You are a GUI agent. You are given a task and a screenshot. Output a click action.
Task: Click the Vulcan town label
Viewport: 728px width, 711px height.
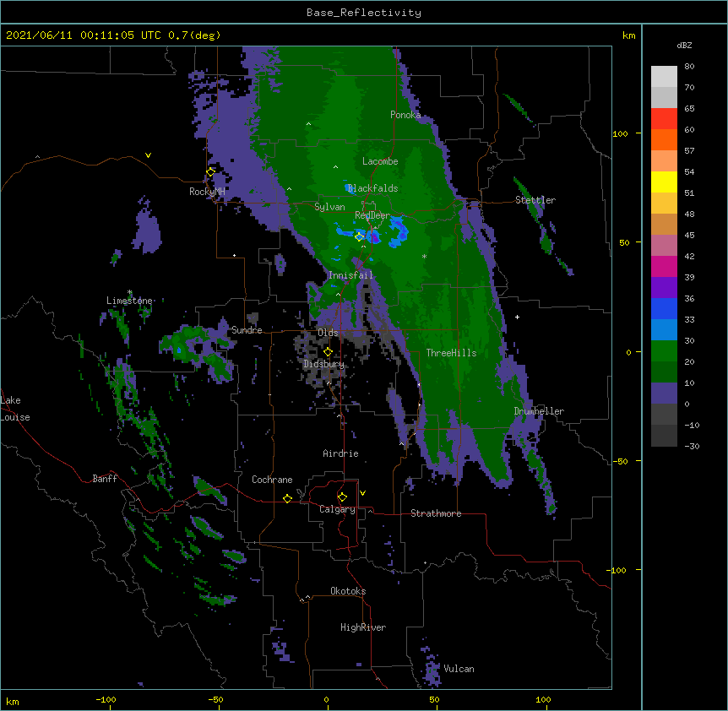pyautogui.click(x=459, y=669)
